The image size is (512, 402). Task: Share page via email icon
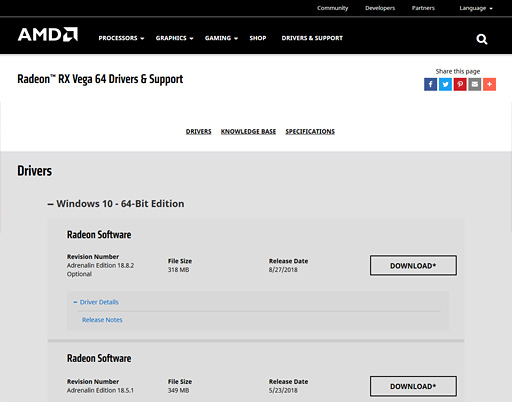[475, 84]
